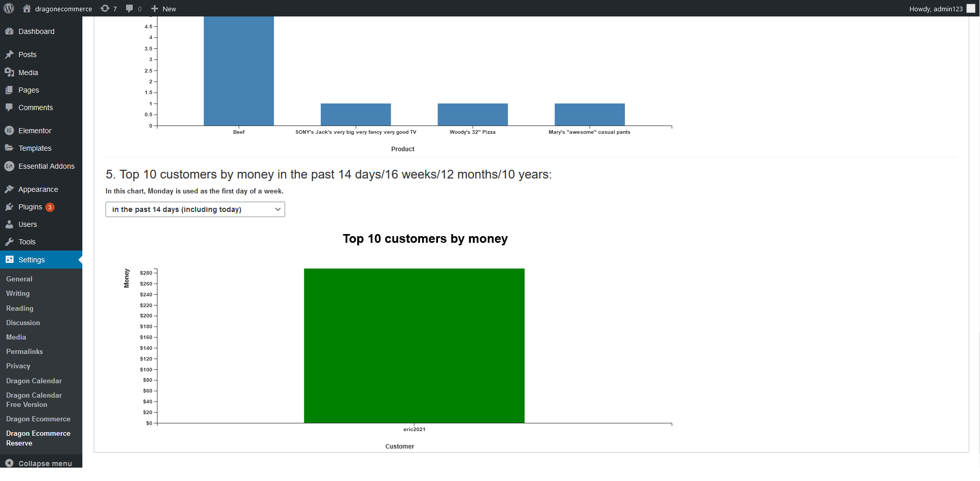Screen dimensions: 980x481
Task: Click the Comments bubble icon in sidebar
Action: tap(9, 108)
